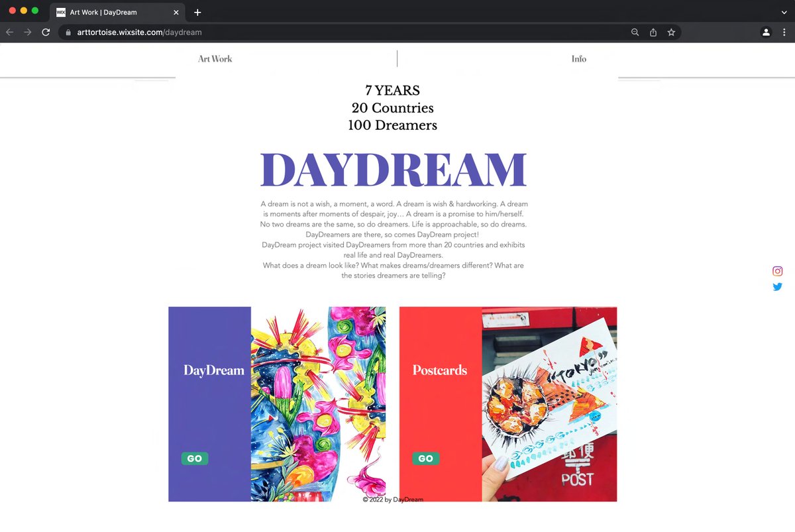The image size is (795, 532).
Task: Reload the page with the refresh icon
Action: (46, 32)
